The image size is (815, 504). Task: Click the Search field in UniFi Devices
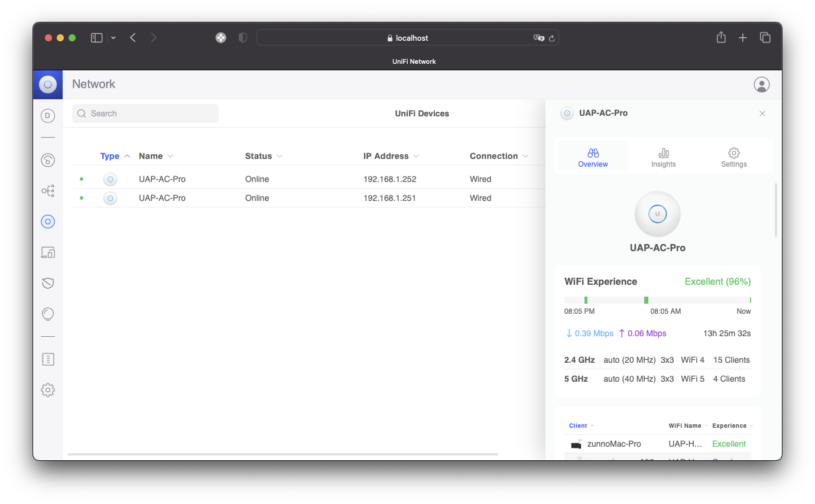(145, 113)
